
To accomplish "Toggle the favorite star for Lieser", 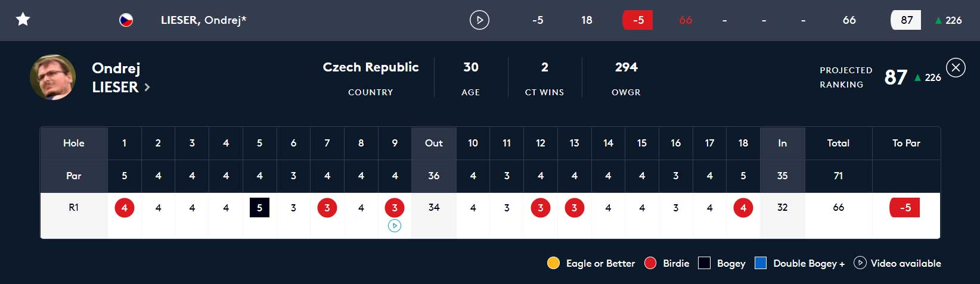I will click(23, 20).
